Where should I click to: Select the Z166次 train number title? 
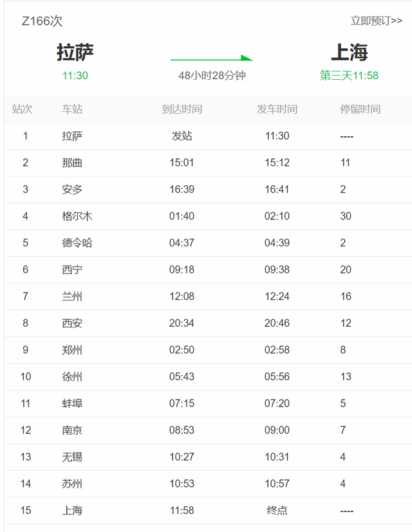tap(42, 21)
